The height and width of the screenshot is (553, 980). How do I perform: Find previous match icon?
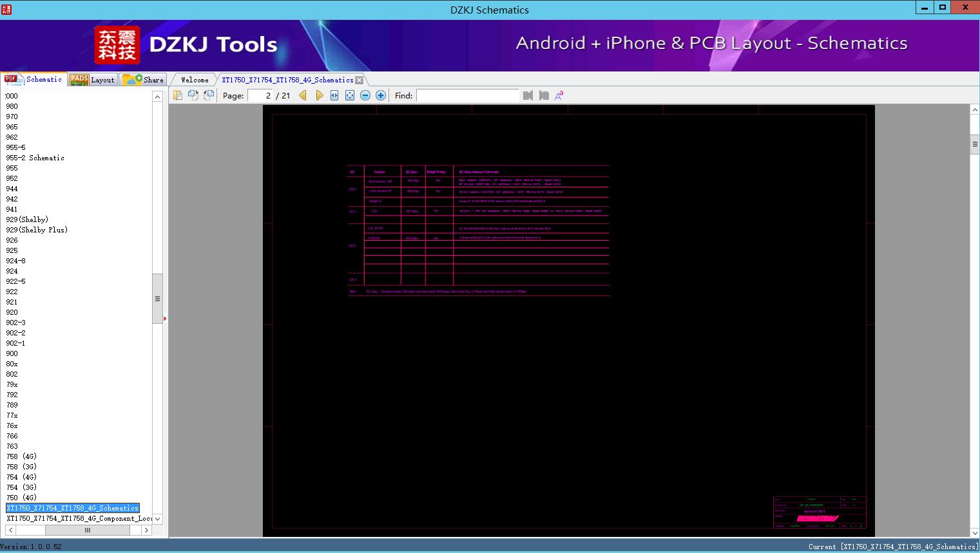coord(528,95)
